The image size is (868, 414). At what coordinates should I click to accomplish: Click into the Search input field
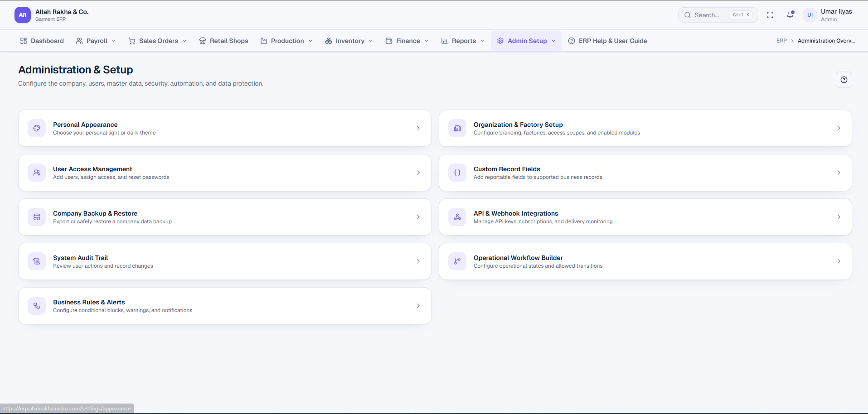tap(718, 15)
